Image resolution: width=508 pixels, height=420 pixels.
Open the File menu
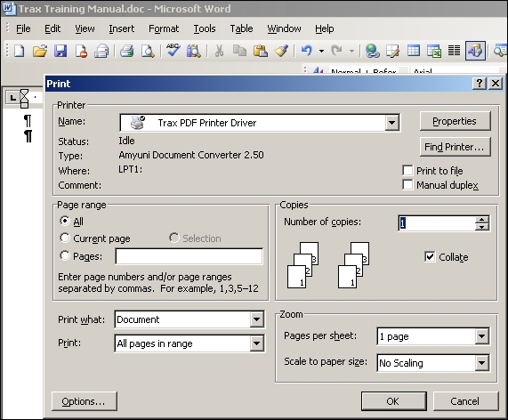pyautogui.click(x=23, y=28)
